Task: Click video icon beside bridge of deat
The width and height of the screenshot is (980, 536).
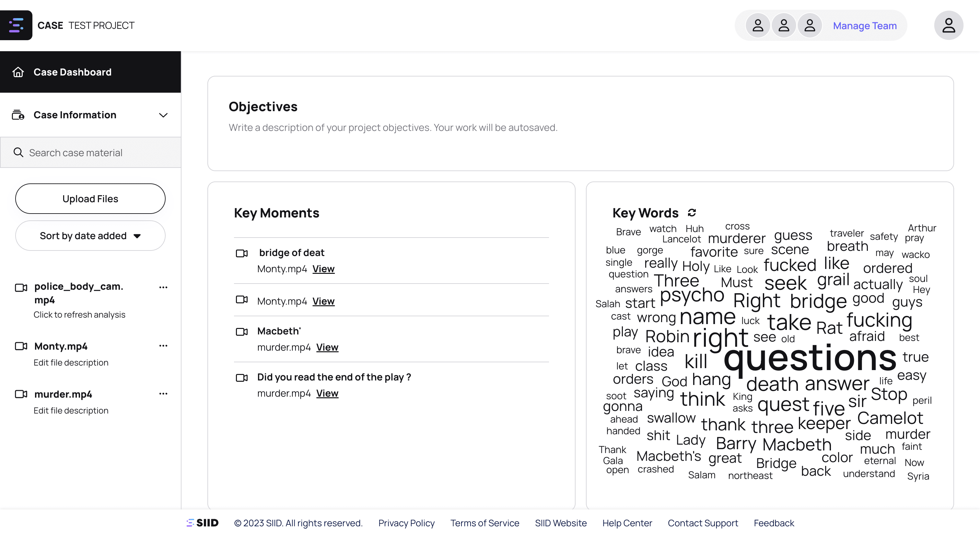Action: (242, 253)
